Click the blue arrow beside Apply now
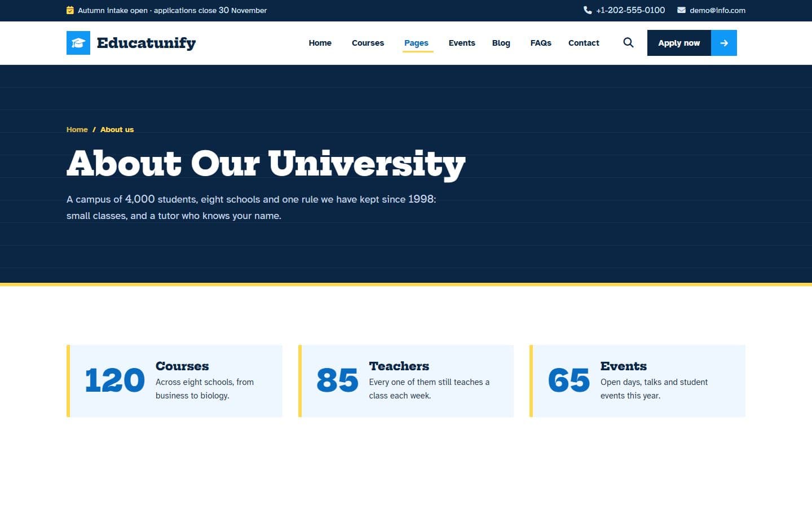The image size is (812, 508). click(724, 43)
